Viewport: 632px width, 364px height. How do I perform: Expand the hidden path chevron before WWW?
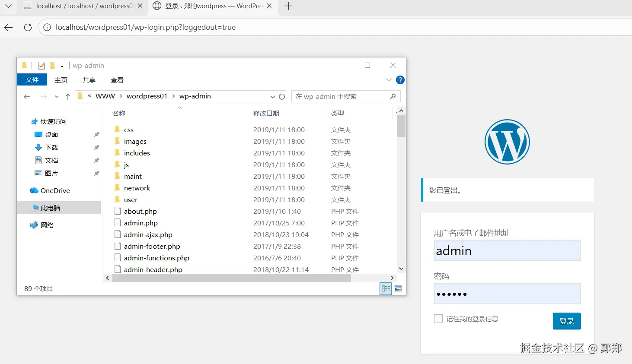pos(89,96)
